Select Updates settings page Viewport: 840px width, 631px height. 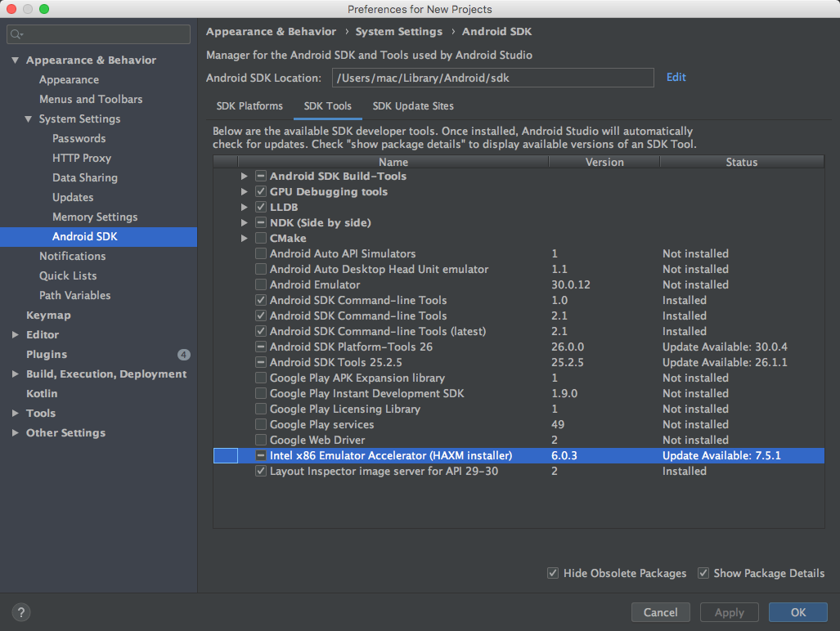(73, 198)
